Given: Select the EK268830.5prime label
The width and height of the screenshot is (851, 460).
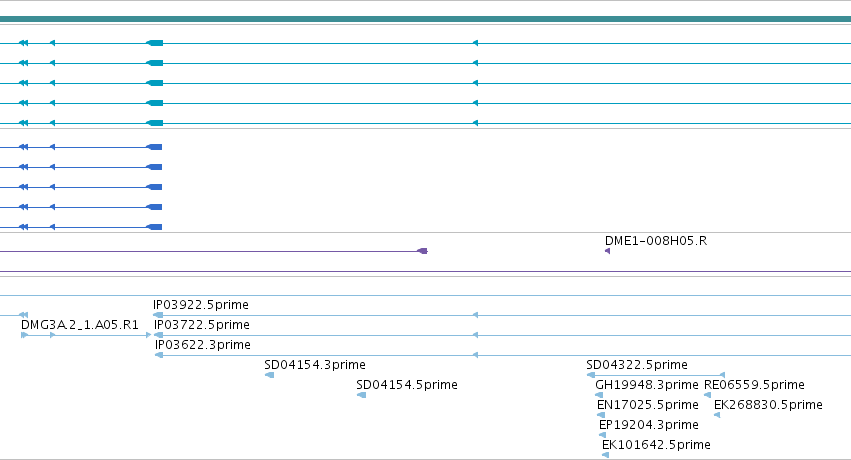Looking at the screenshot, I should [x=768, y=405].
